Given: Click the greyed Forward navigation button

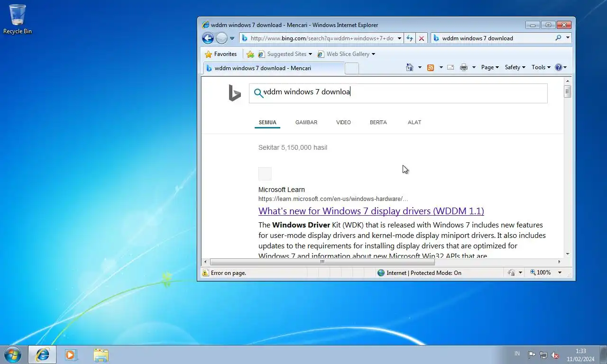Looking at the screenshot, I should pyautogui.click(x=221, y=38).
